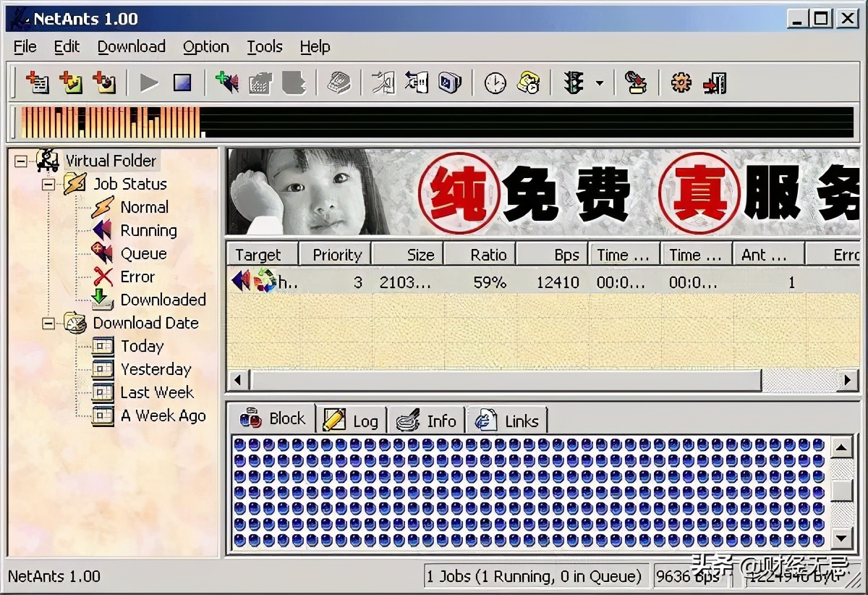Image resolution: width=868 pixels, height=595 pixels.
Task: Sort job list by Ratio column
Action: point(480,255)
